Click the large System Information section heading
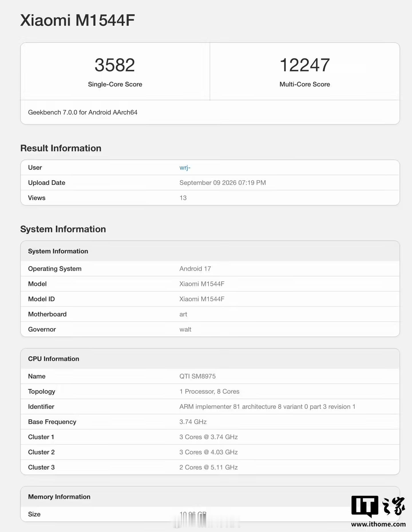This screenshot has height=532, width=412. pyautogui.click(x=63, y=229)
